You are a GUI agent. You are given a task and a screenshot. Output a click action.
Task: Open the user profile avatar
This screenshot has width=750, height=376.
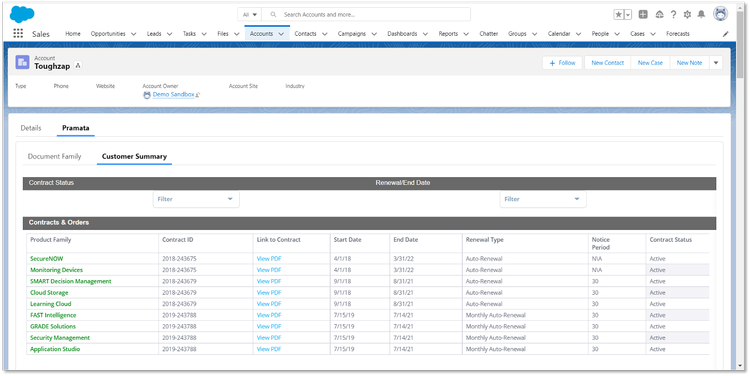pos(720,14)
